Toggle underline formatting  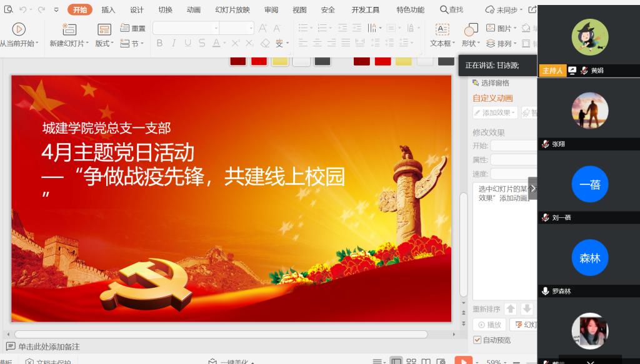click(x=187, y=43)
